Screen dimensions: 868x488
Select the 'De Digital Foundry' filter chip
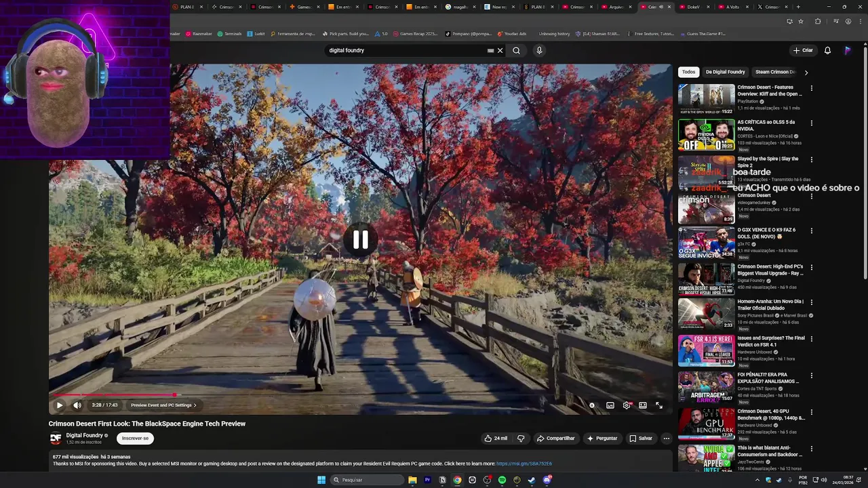[725, 72]
